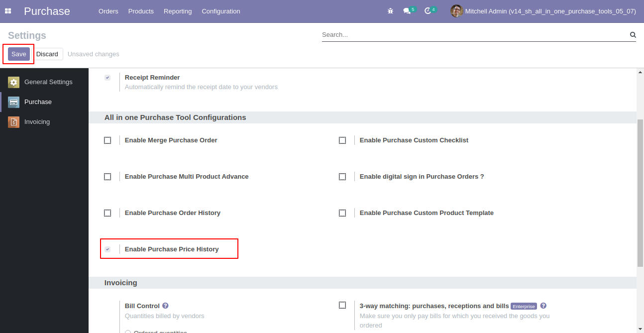Enable Merge Purchase Order checkbox

(107, 140)
